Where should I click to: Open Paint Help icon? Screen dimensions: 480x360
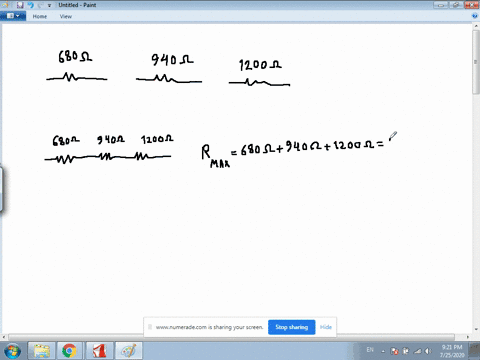(475, 16)
